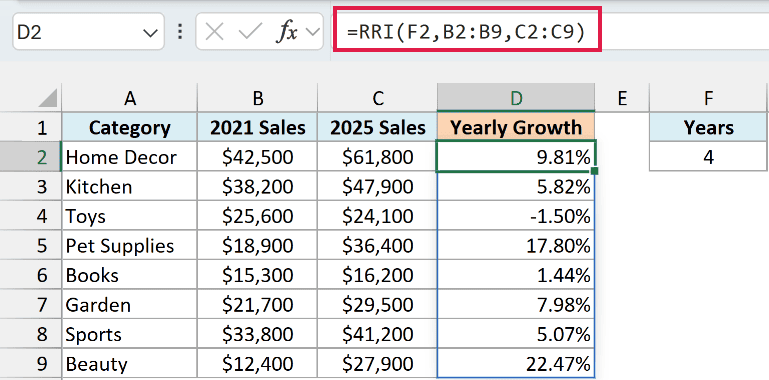Select the Books cell
This screenshot has height=380, width=769.
click(x=129, y=275)
